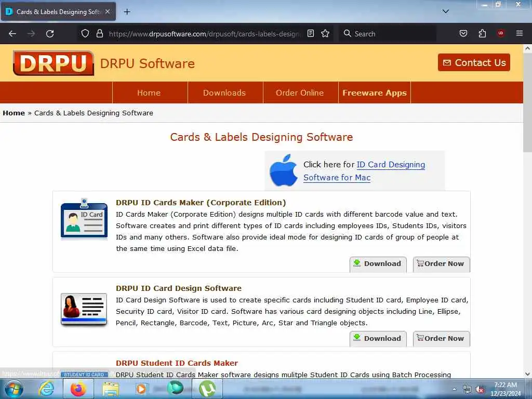Download ID Card Design Software
Image resolution: width=532 pixels, height=399 pixels.
(378, 339)
